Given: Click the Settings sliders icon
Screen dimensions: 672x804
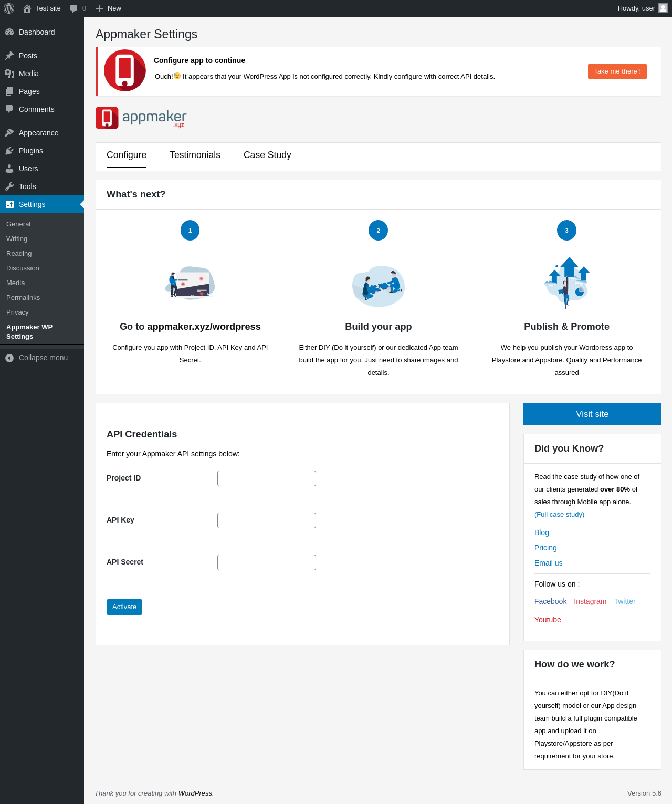Looking at the screenshot, I should tap(9, 204).
